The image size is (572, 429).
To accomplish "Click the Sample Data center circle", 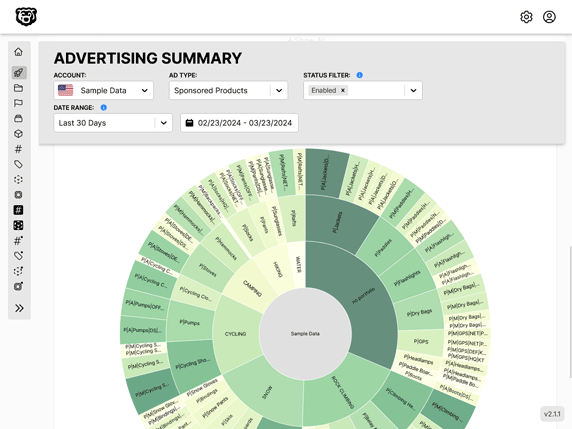I will point(305,334).
